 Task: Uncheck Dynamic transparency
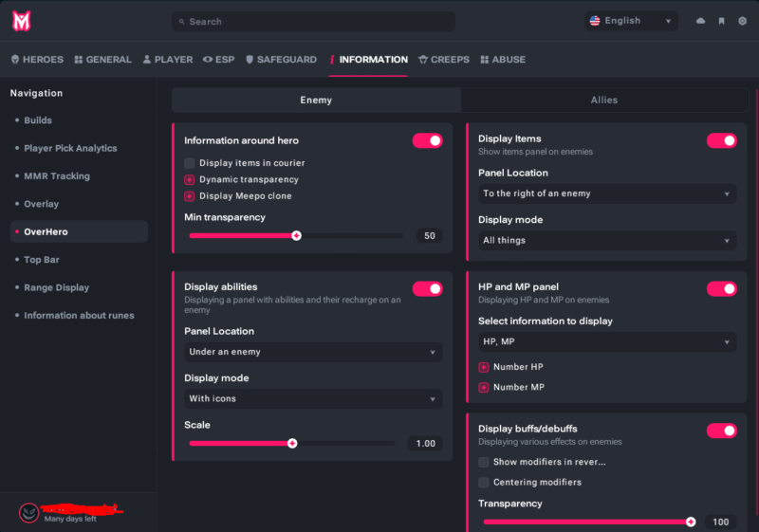[189, 180]
